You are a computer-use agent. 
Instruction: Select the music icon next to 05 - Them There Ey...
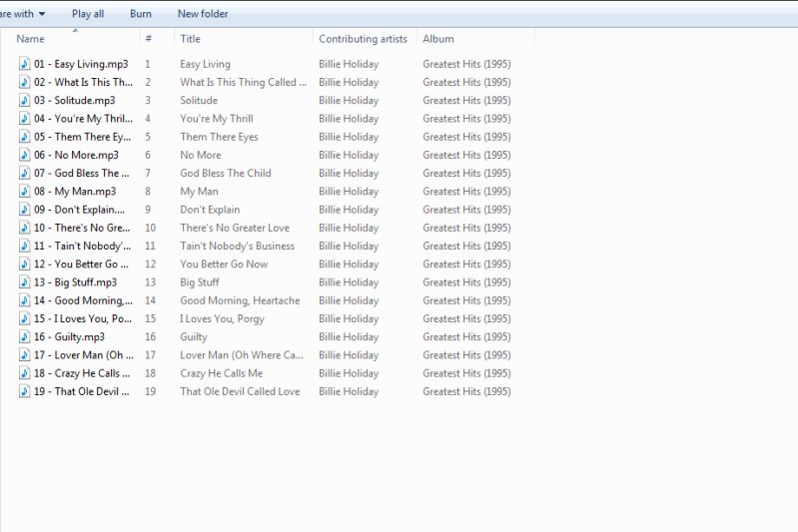click(x=24, y=137)
